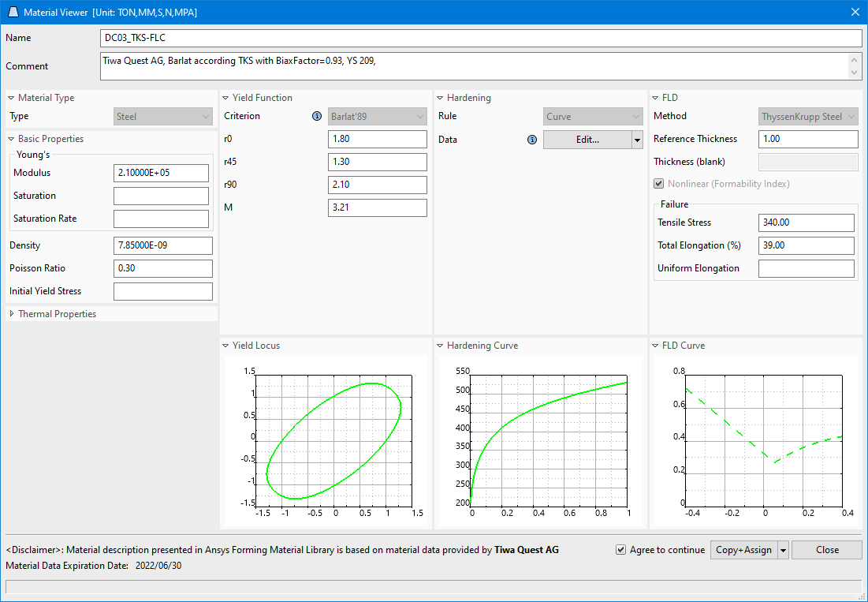Click the Close button

pyautogui.click(x=826, y=550)
